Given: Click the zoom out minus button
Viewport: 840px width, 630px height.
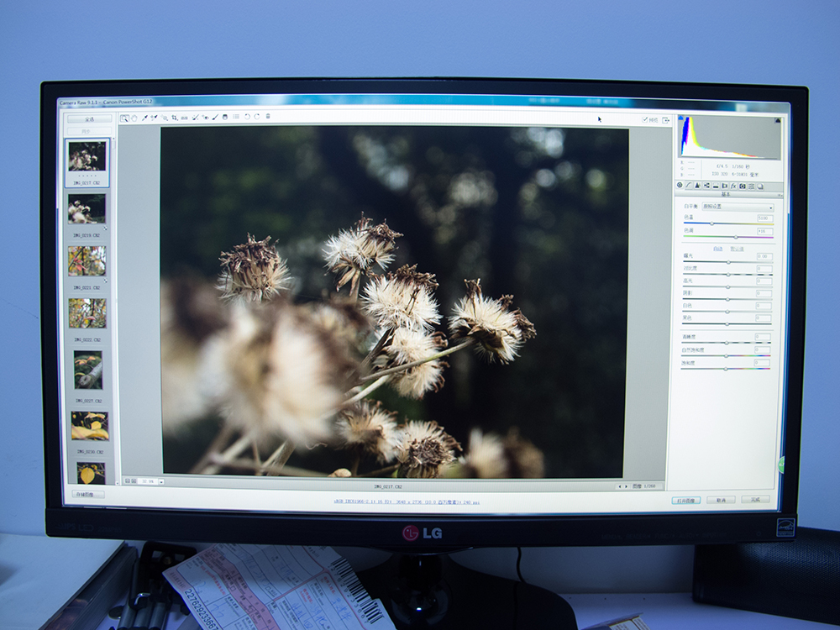Looking at the screenshot, I should (128, 481).
